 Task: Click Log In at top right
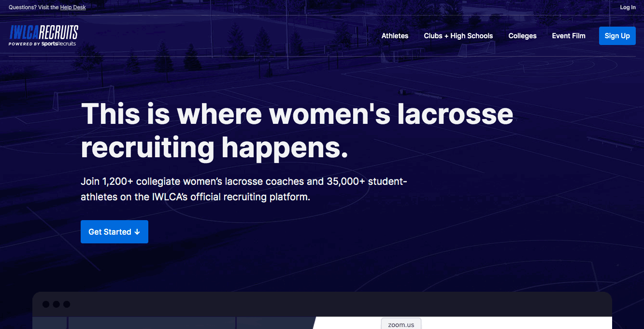628,7
